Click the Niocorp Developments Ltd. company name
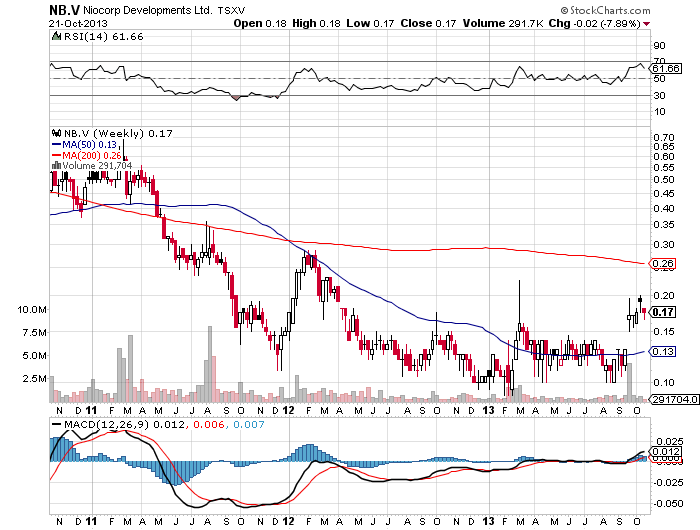The width and height of the screenshot is (700, 530). point(148,10)
